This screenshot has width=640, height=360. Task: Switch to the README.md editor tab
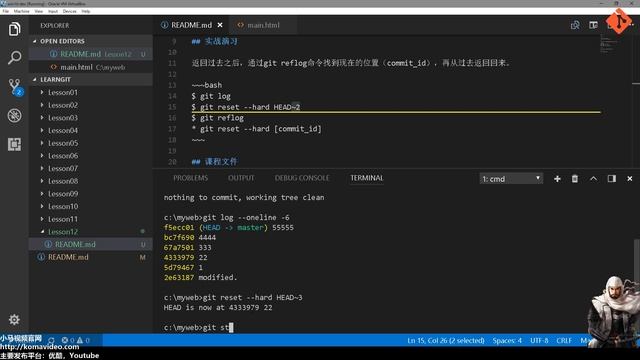pyautogui.click(x=191, y=25)
